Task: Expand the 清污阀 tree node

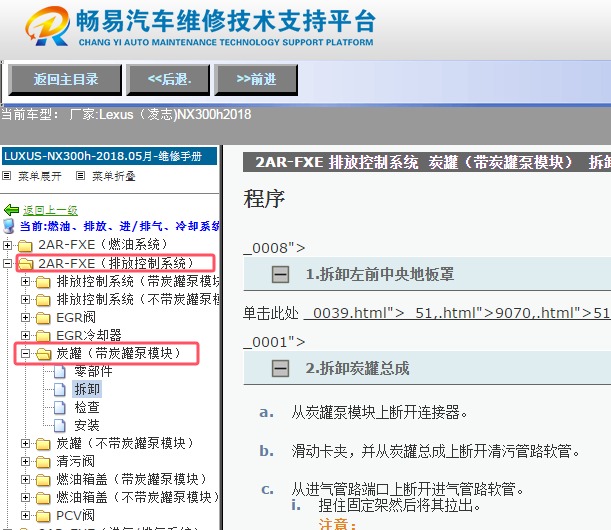Action: 25,461
